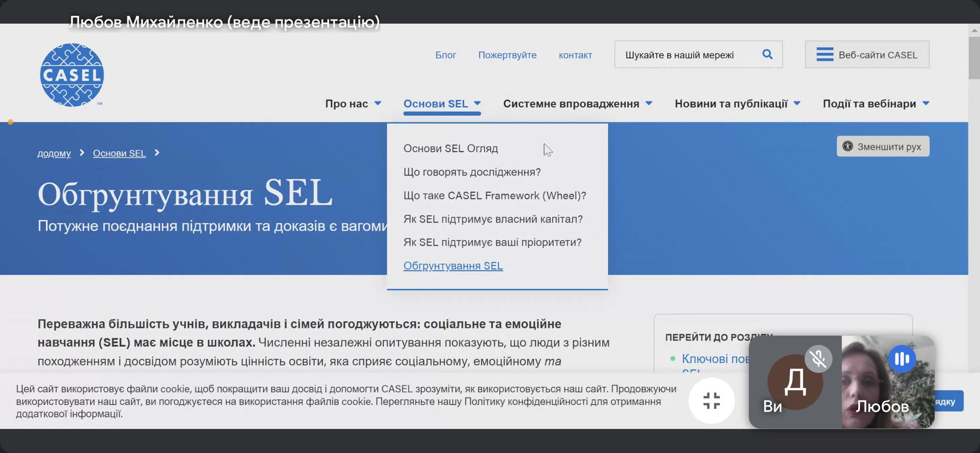Open the Пожертвуйте link
The height and width of the screenshot is (453, 980).
(507, 55)
